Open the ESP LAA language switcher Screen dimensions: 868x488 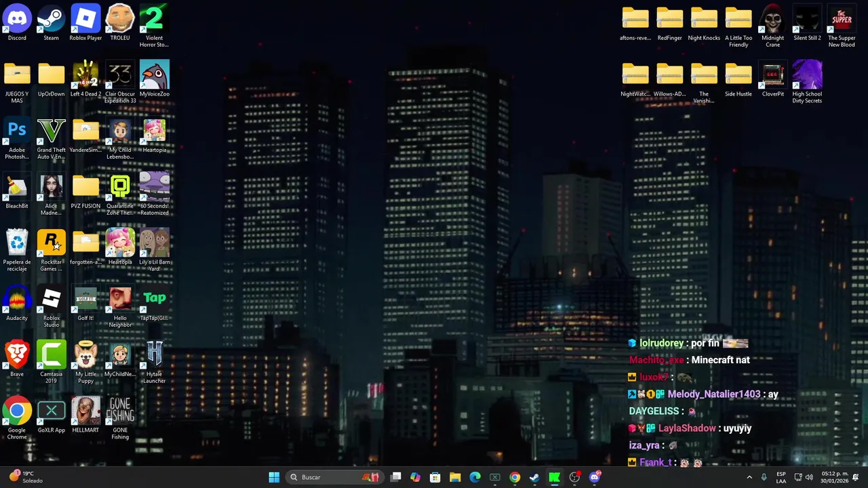(781, 477)
